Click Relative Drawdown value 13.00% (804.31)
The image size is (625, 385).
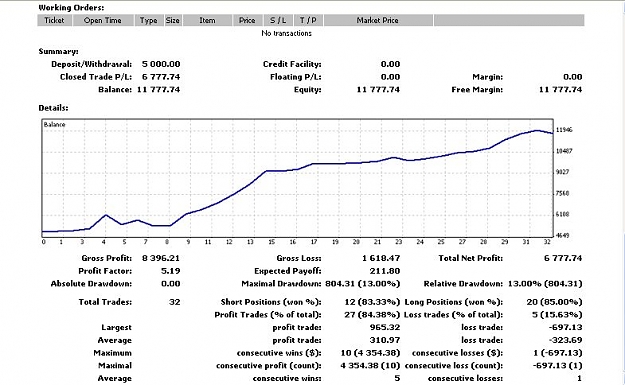pos(545,284)
